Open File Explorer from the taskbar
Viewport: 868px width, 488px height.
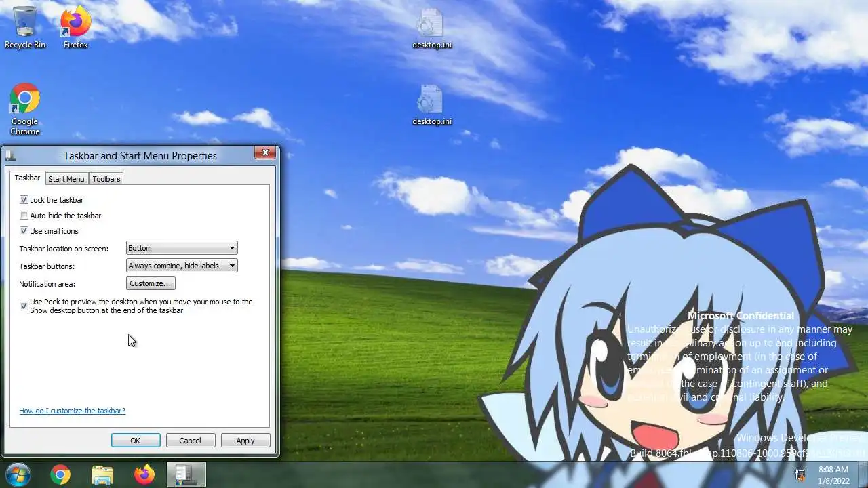click(102, 475)
